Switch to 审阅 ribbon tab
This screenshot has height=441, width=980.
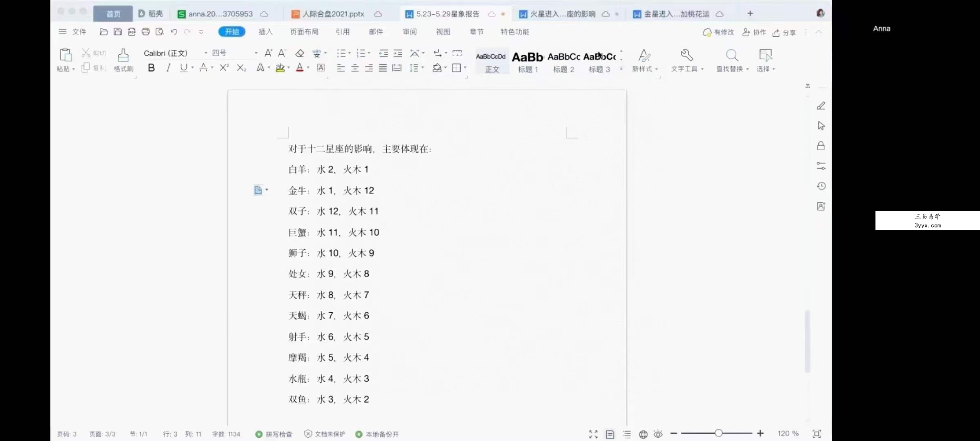pyautogui.click(x=410, y=31)
